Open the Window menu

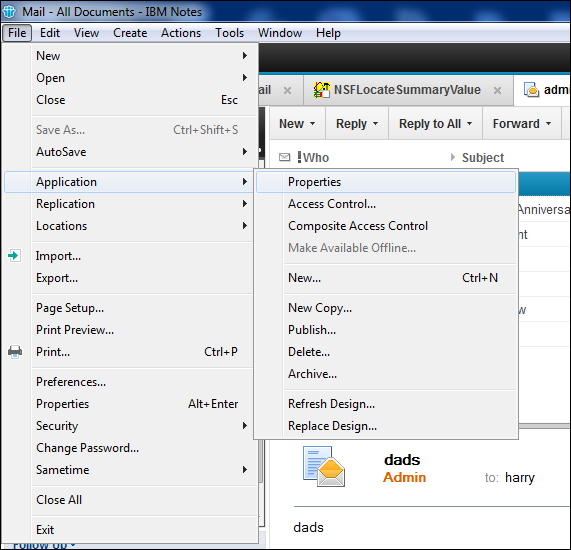[280, 33]
